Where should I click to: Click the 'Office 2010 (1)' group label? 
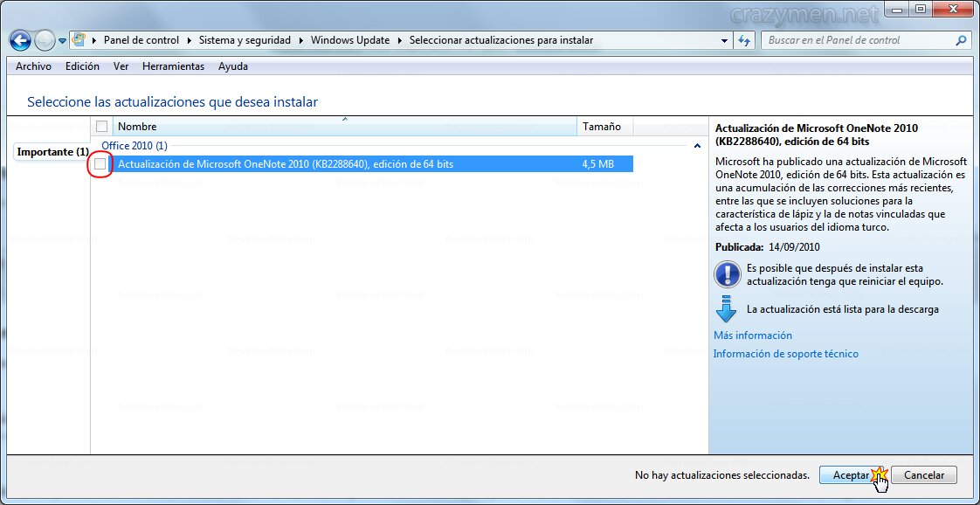[x=135, y=146]
